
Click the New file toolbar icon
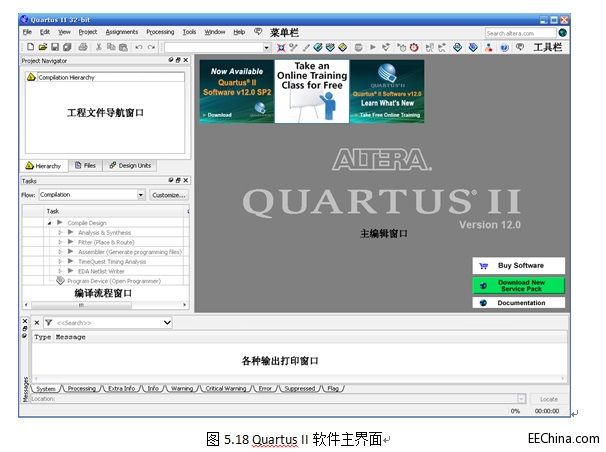point(30,47)
